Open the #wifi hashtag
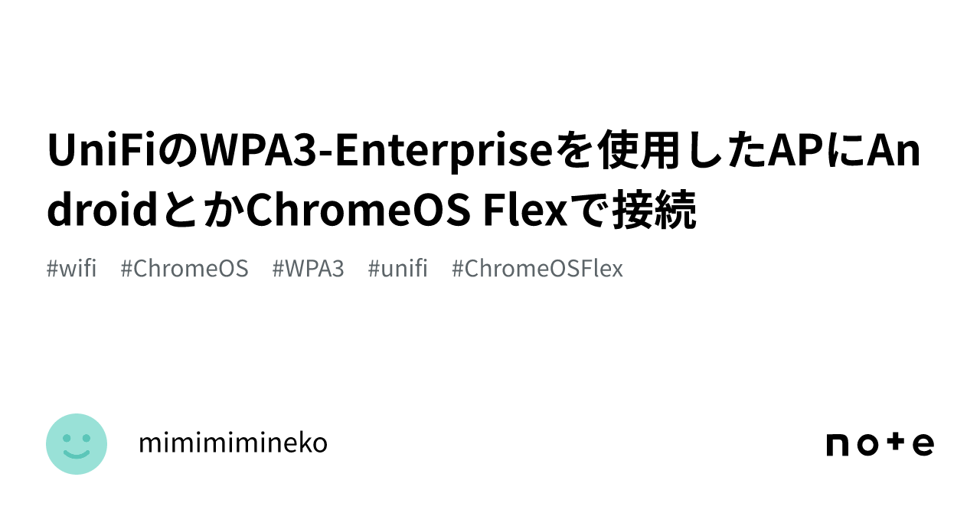The width and height of the screenshot is (980, 513). 72,269
